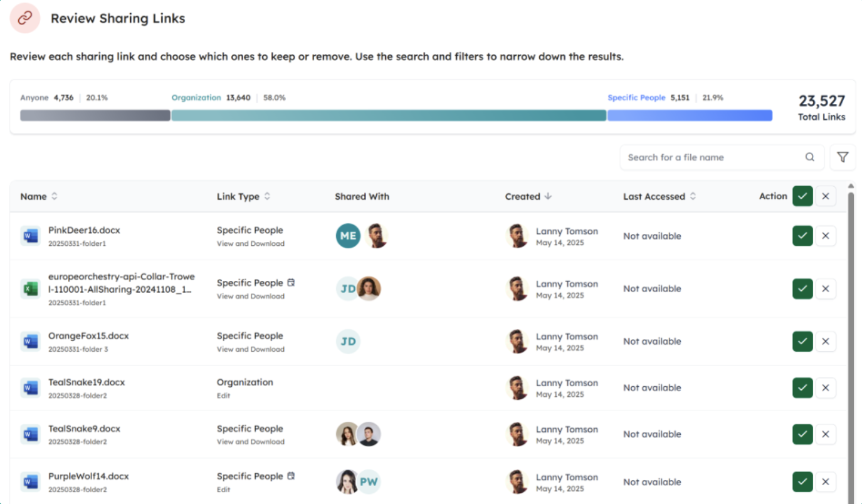Remove the europeorchestry spreadsheet link
This screenshot has width=862, height=504.
click(826, 289)
